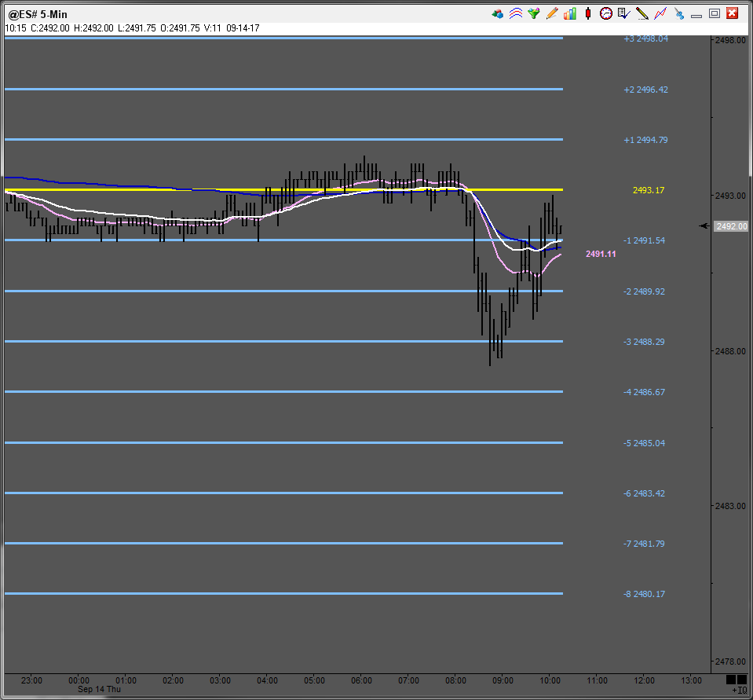Click the 10:00 time axis label
The image size is (753, 700).
[550, 681]
